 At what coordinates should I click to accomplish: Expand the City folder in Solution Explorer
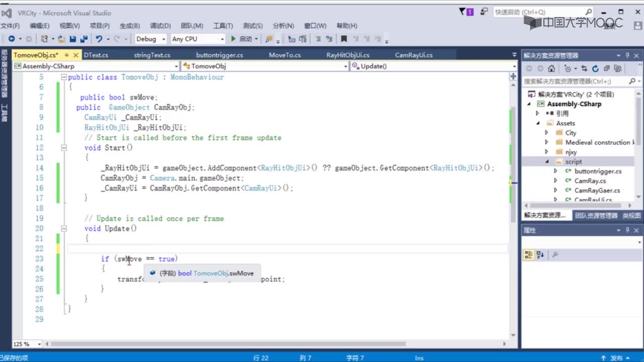547,133
